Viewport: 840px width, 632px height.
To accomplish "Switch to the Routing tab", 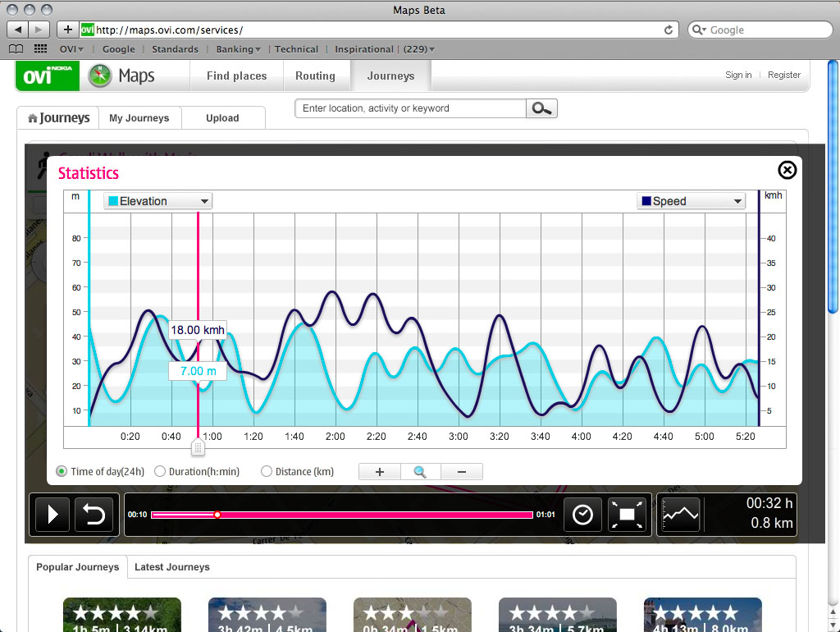I will pos(315,76).
